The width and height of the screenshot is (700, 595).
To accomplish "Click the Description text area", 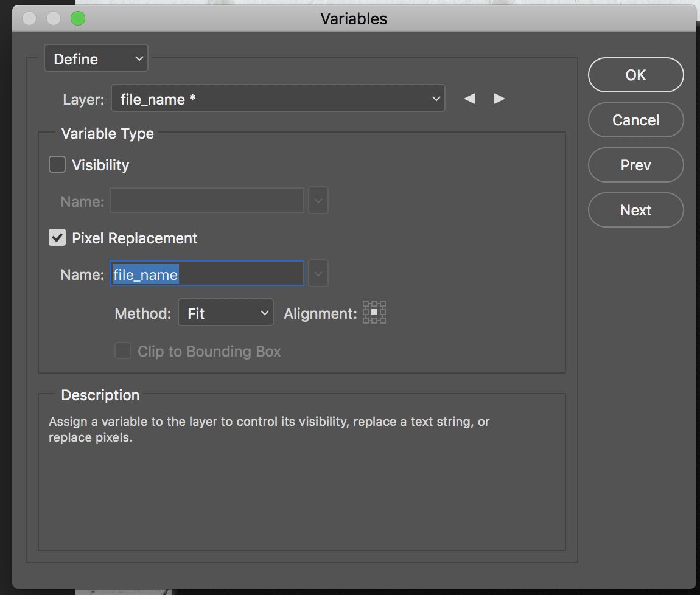I will [302, 472].
